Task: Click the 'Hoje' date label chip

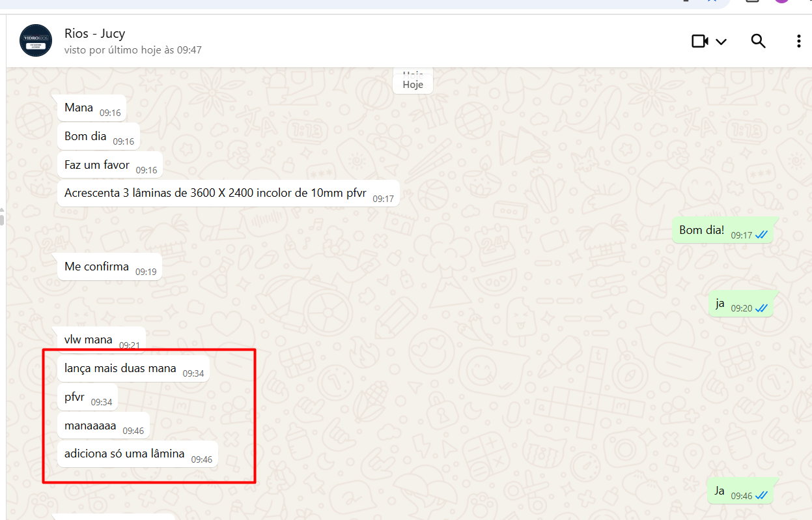Action: (413, 85)
